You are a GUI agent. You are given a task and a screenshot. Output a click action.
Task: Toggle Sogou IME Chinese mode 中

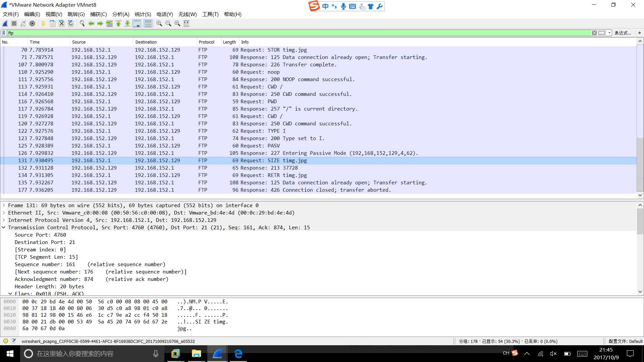pyautogui.click(x=325, y=6)
